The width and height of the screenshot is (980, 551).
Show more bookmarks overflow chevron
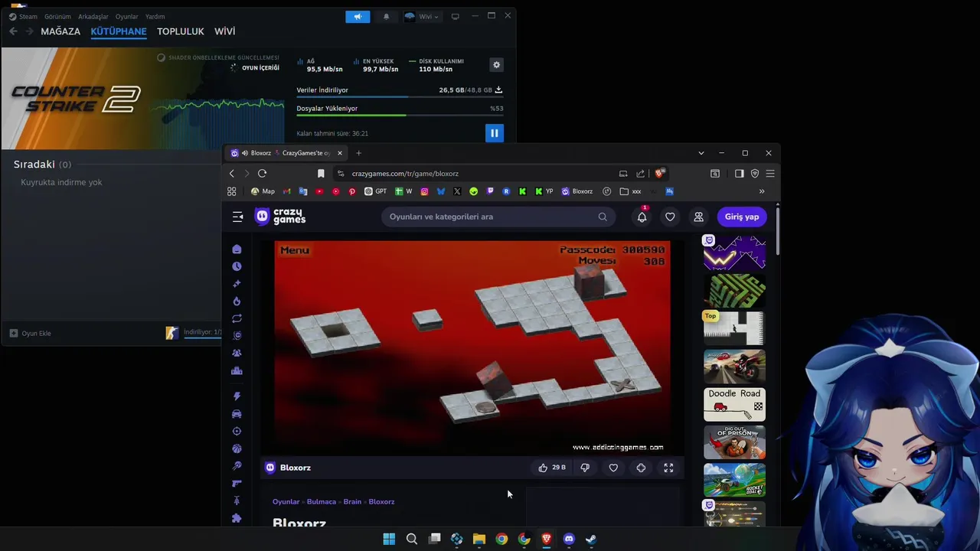(762, 191)
